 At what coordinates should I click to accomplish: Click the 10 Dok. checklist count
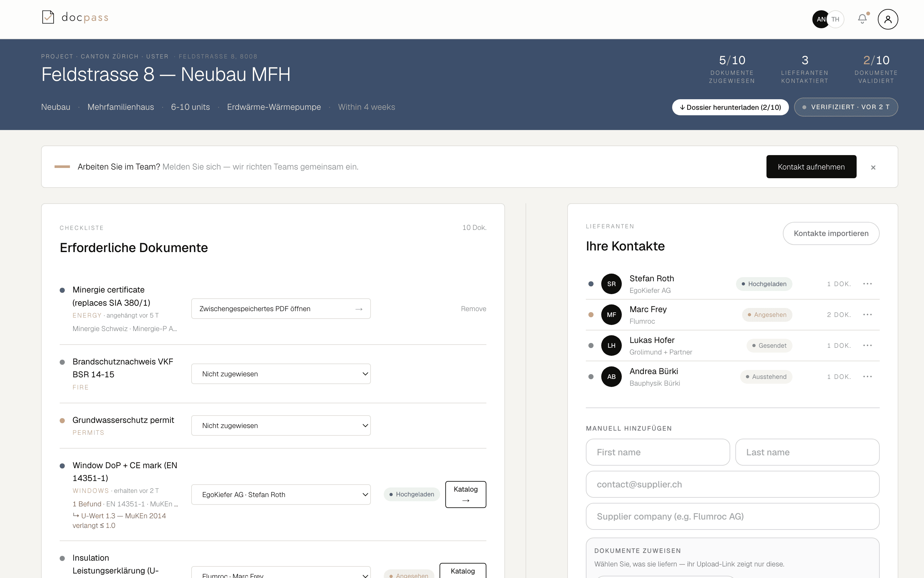(474, 228)
